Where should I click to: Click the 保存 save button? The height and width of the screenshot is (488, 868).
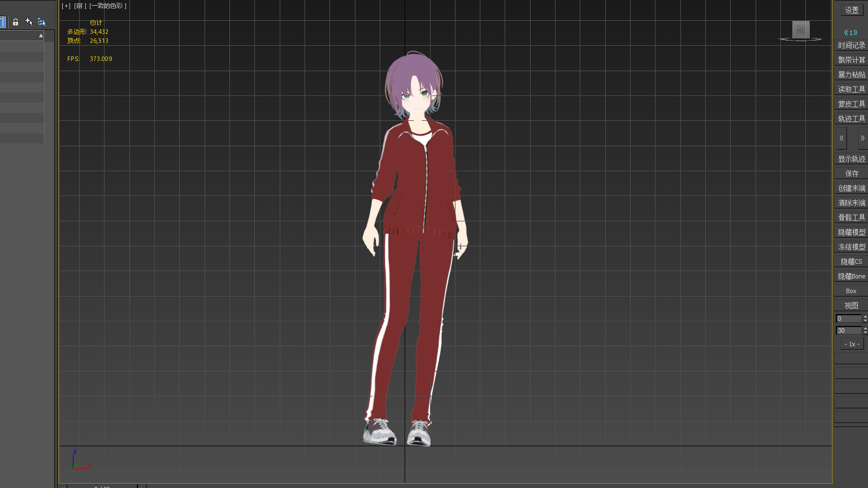pos(851,173)
